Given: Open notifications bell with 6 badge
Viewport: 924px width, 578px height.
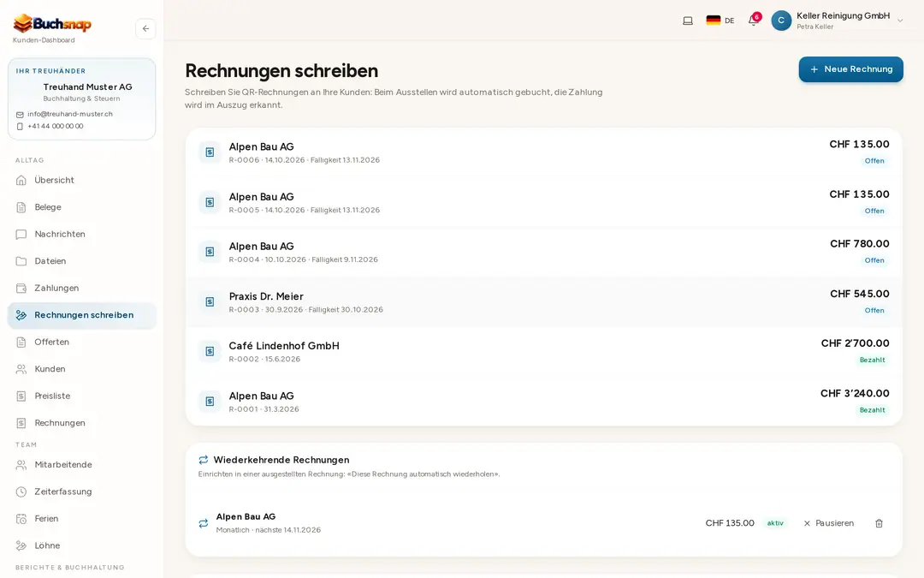Looking at the screenshot, I should point(754,21).
